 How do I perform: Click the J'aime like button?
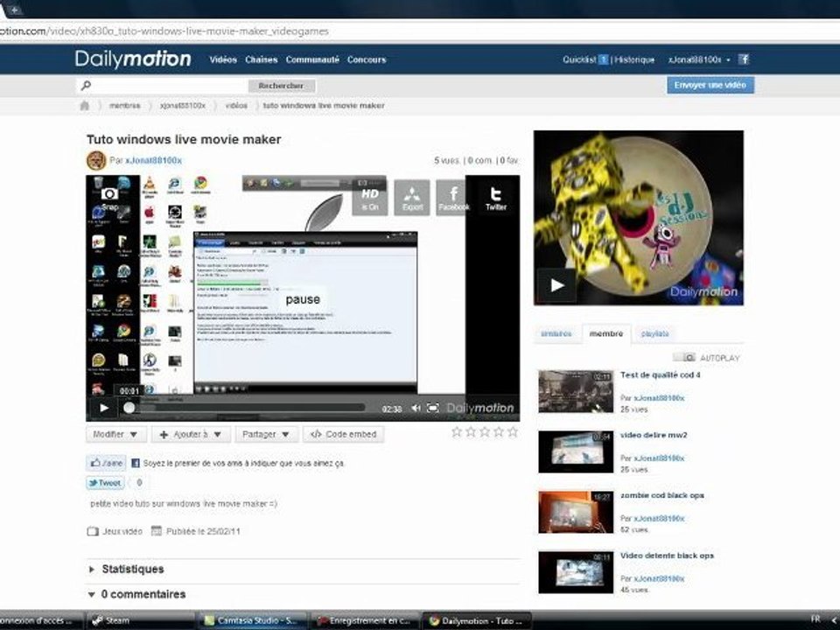[x=106, y=463]
